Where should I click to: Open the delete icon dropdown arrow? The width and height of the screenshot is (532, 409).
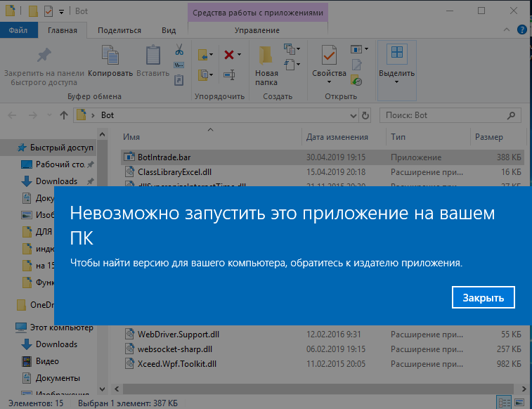pos(240,54)
